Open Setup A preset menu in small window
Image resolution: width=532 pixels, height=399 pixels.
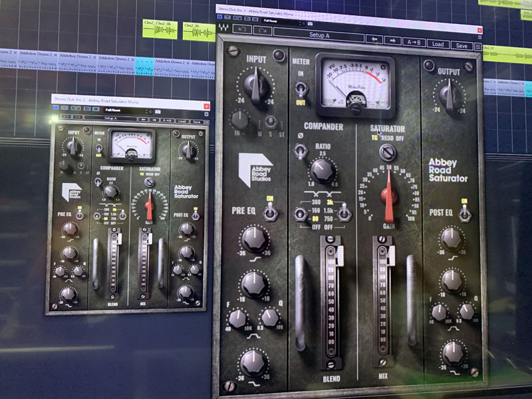[x=110, y=118]
